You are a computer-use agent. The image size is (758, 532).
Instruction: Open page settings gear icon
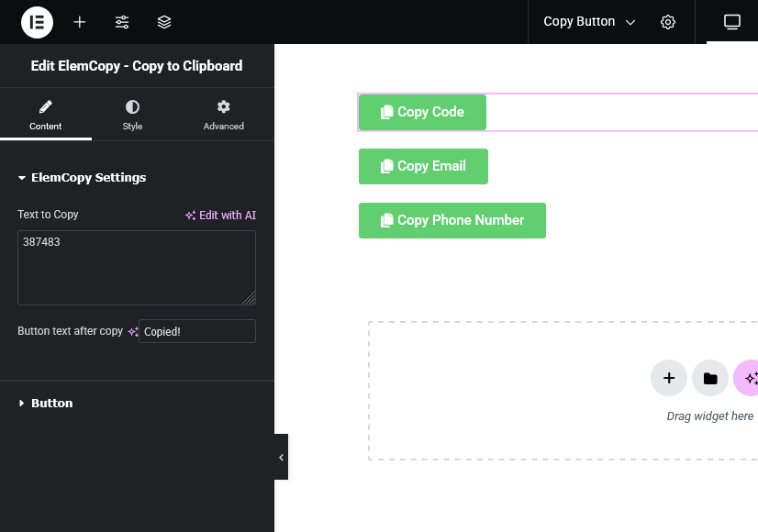coord(668,22)
